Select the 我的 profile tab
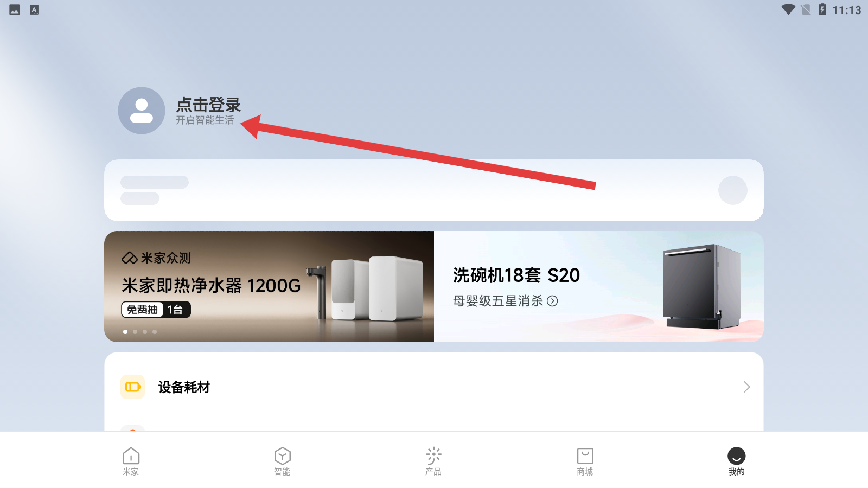 (x=736, y=461)
